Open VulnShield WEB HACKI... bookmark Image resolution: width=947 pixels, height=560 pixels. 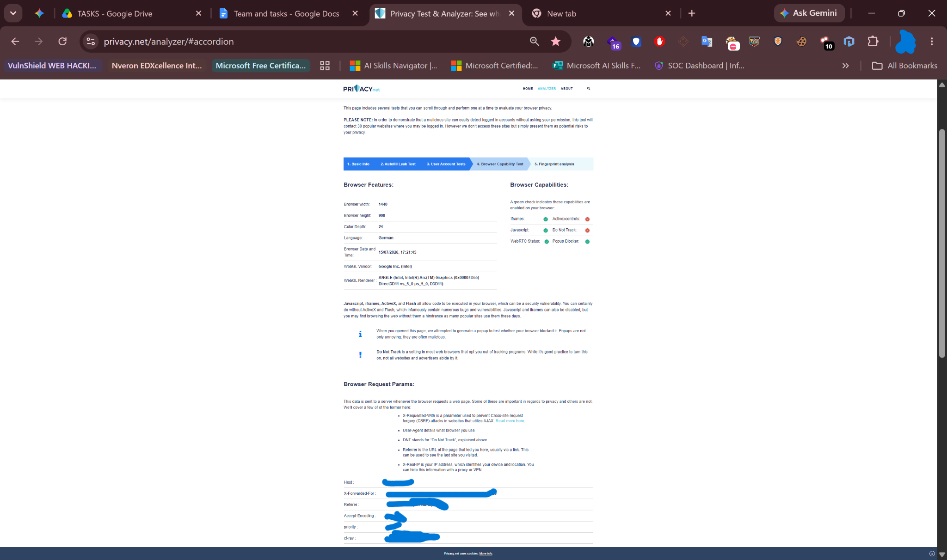(x=52, y=66)
